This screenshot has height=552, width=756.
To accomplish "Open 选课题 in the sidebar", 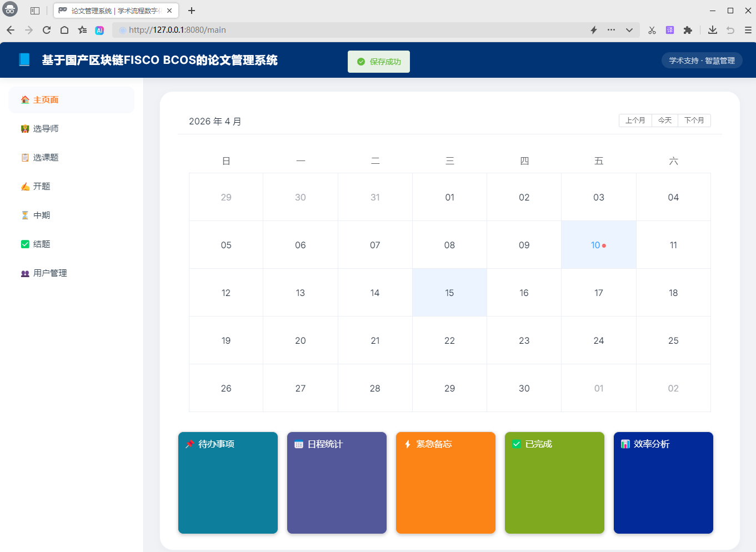I will tap(71, 158).
